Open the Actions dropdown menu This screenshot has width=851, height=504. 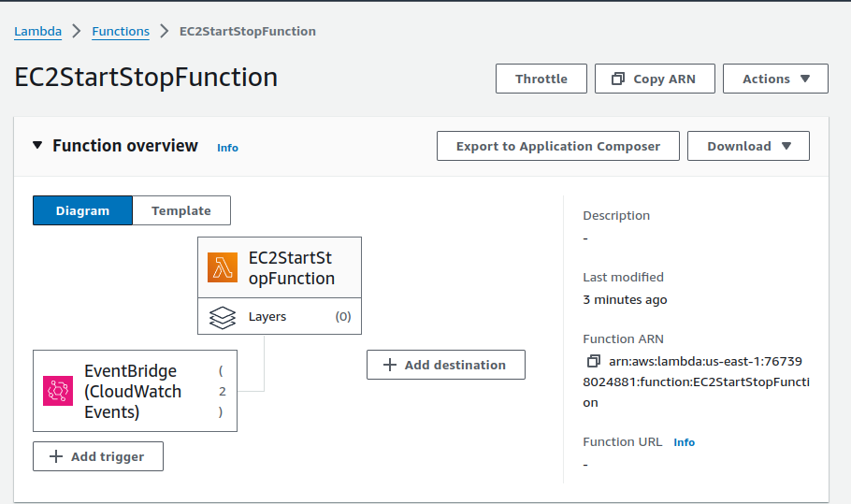775,79
